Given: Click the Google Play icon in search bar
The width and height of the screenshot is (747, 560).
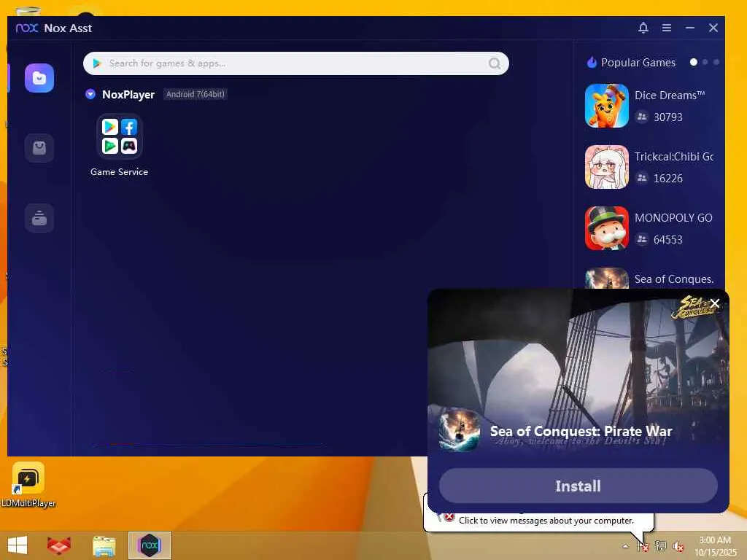Looking at the screenshot, I should 97,63.
